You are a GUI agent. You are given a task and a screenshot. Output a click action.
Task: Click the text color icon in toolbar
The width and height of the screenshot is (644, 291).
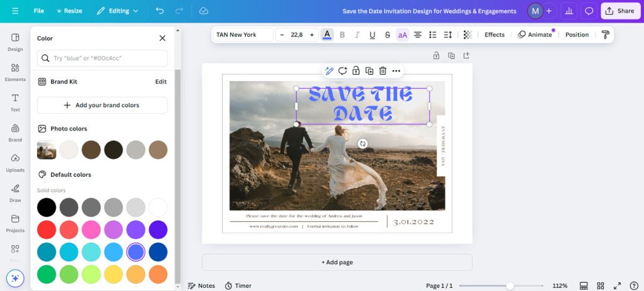327,35
